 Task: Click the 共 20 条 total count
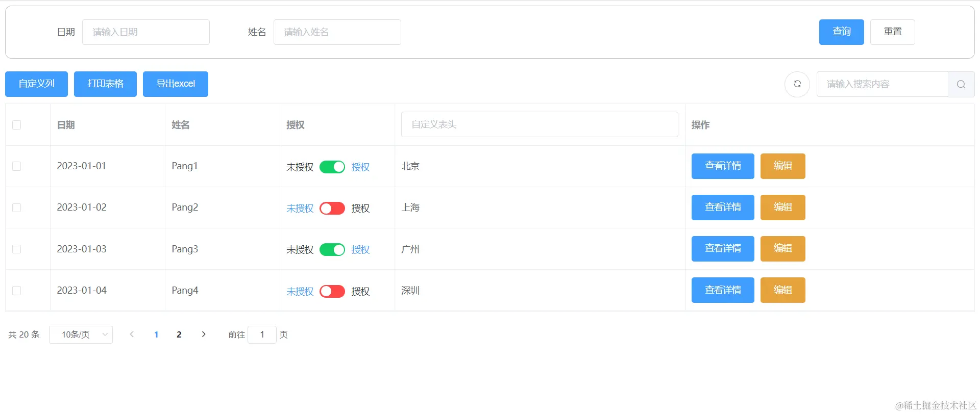click(x=24, y=334)
